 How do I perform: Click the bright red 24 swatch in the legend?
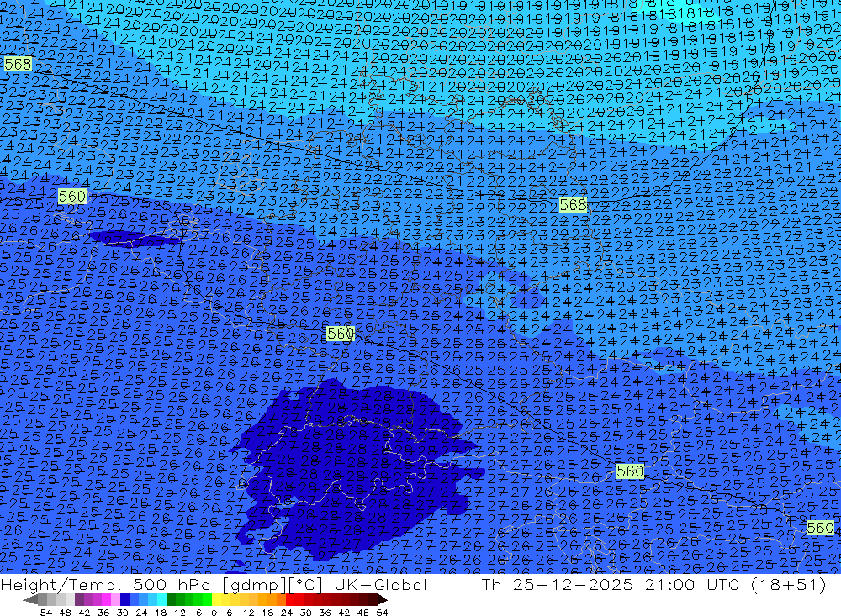(x=290, y=600)
